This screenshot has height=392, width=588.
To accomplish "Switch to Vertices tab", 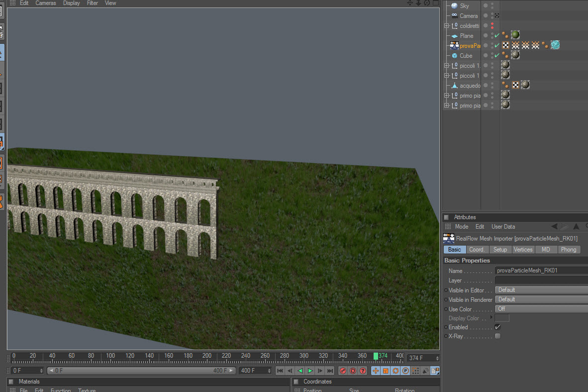I will pos(523,250).
